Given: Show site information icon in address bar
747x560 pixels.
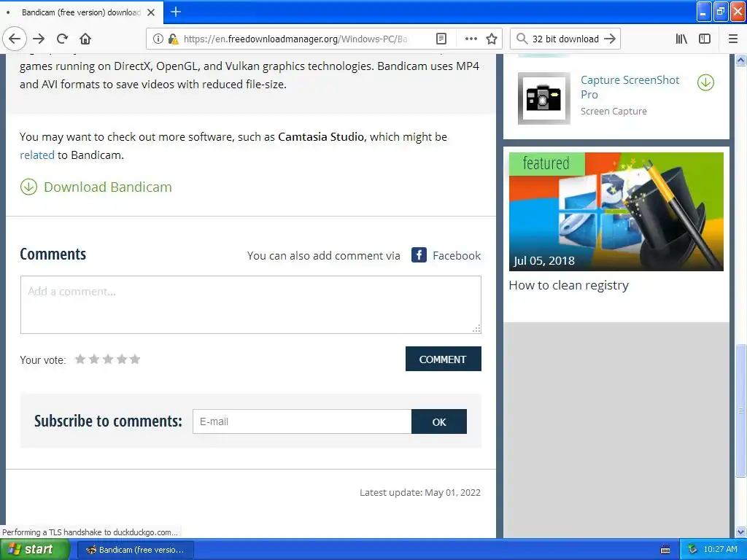Looking at the screenshot, I should pyautogui.click(x=158, y=39).
